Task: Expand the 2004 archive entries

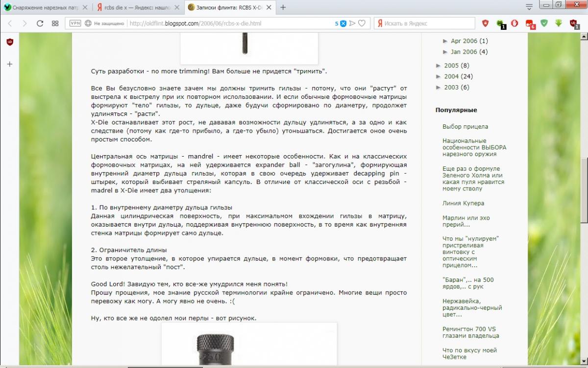Action: (439, 76)
